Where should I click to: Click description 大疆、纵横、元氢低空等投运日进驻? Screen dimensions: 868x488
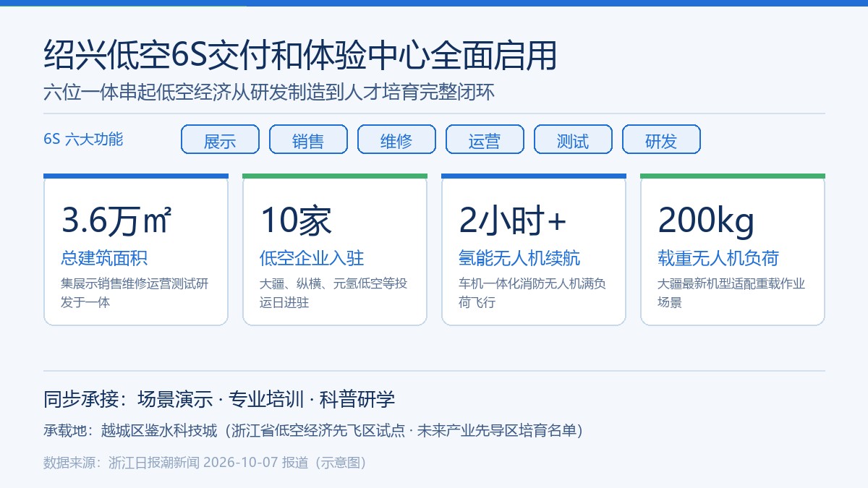click(x=333, y=293)
